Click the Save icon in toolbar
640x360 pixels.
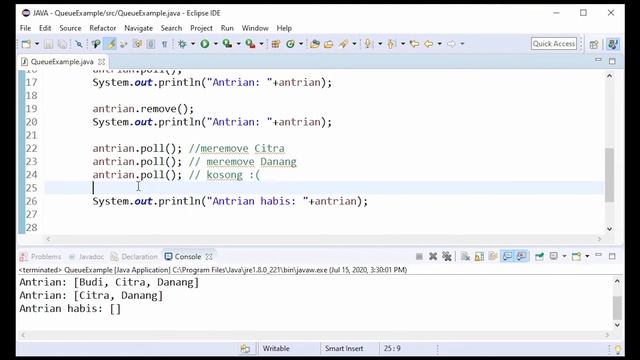click(49, 44)
